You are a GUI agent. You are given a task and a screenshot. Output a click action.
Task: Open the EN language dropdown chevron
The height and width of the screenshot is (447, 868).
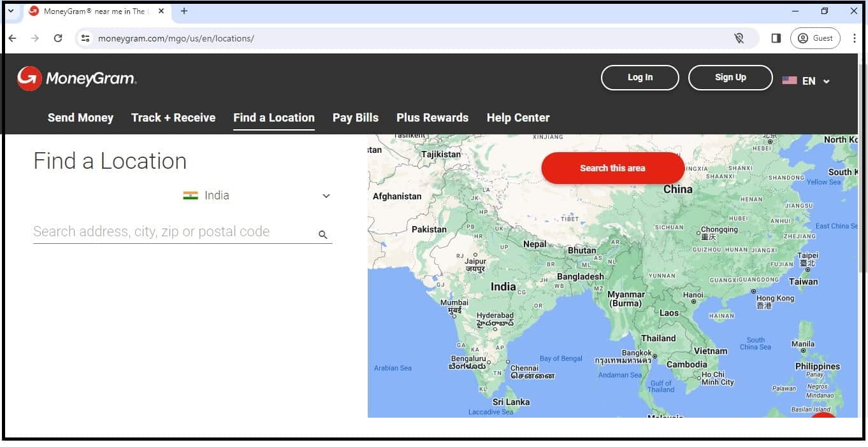point(827,82)
